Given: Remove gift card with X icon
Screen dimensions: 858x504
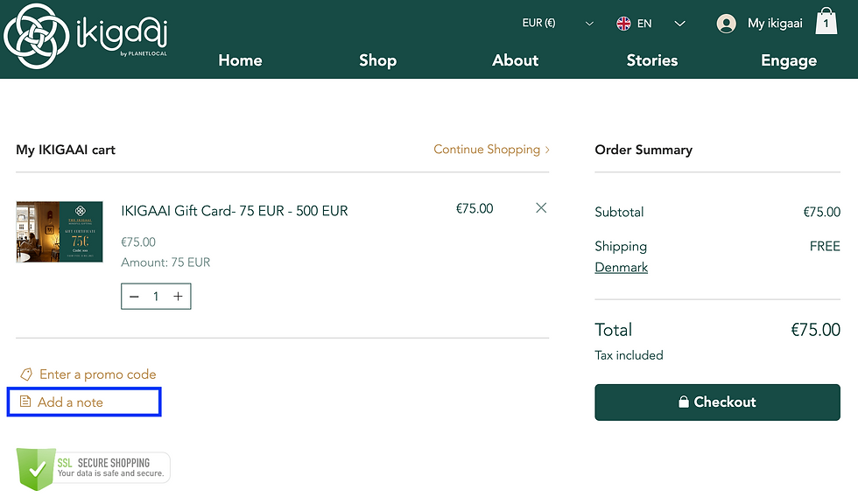Looking at the screenshot, I should [x=541, y=207].
